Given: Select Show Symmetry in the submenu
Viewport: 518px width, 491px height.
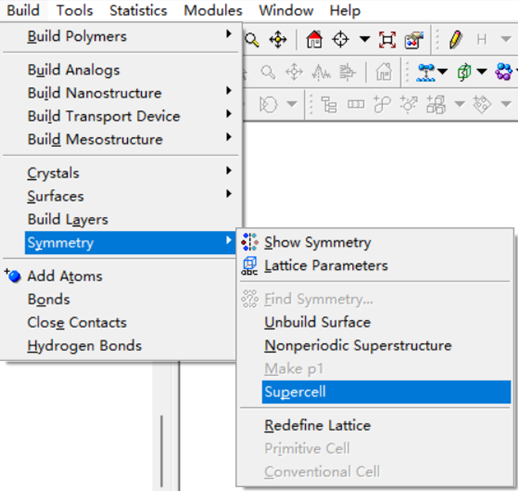Looking at the screenshot, I should pyautogui.click(x=375, y=242).
